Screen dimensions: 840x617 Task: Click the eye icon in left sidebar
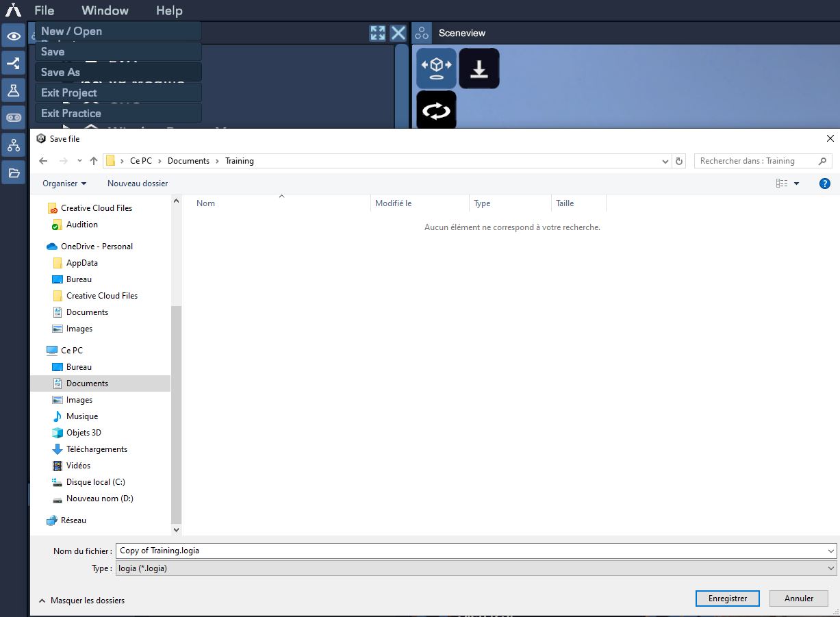click(x=14, y=36)
